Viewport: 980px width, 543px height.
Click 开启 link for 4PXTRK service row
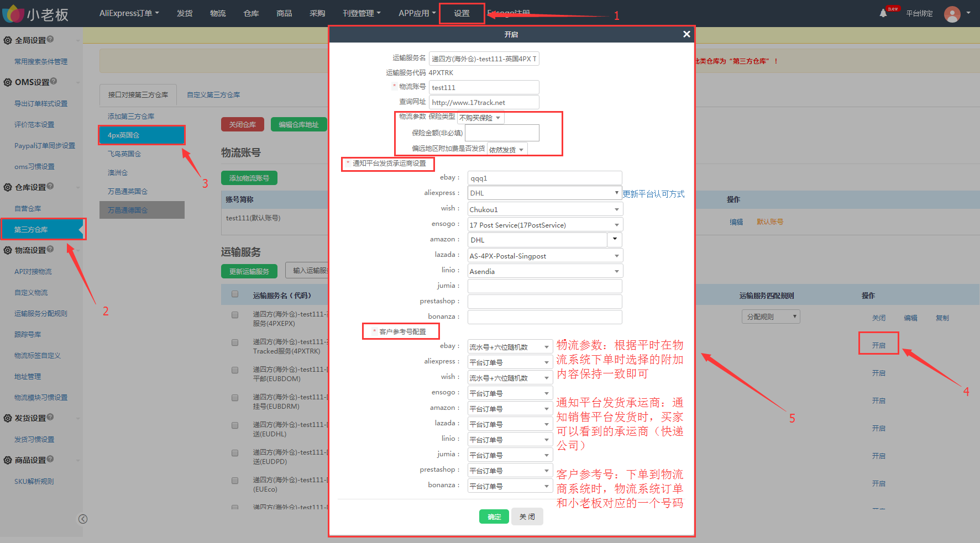coord(879,345)
